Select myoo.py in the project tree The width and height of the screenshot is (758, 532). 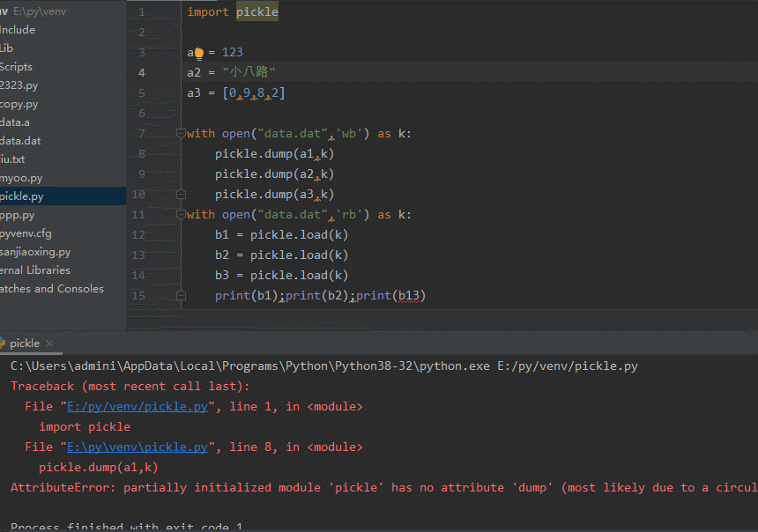pyautogui.click(x=63, y=178)
